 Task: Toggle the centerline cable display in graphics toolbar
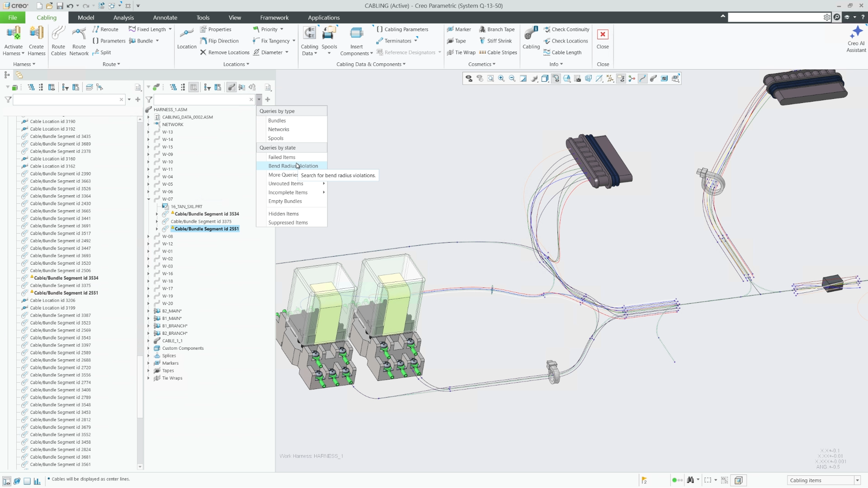point(642,79)
